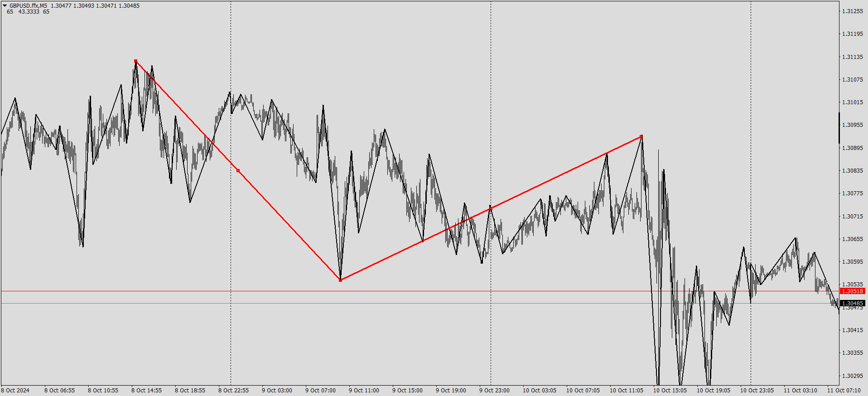
Task: Click the 1.30295 price scale label
Action: pos(853,376)
